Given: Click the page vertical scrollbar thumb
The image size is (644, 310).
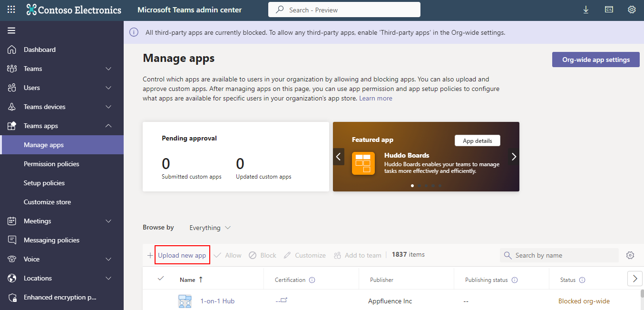Looking at the screenshot, I should click(642, 293).
